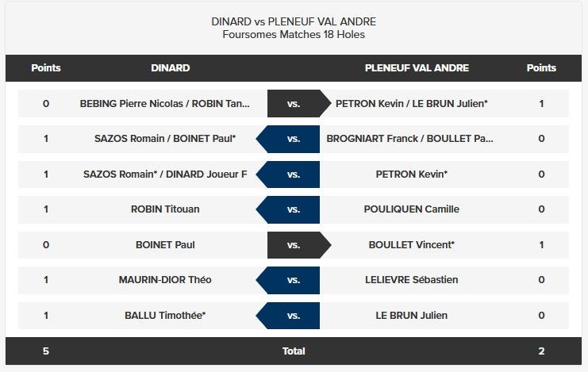Click PETRON Kevin / LE BRUN Julien pairing
Image resolution: width=588 pixels, height=372 pixels.
(x=411, y=103)
